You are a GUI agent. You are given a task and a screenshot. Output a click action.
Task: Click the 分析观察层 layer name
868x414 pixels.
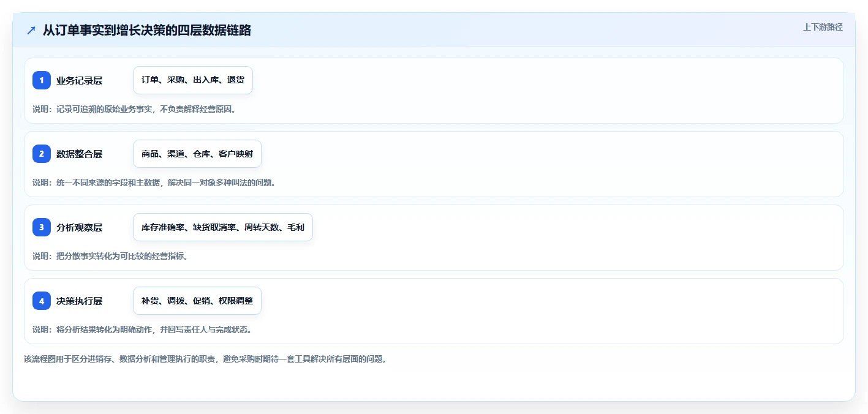79,227
